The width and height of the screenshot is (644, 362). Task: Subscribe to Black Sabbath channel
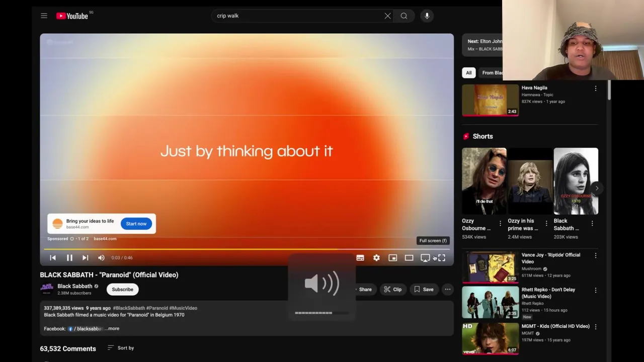[x=122, y=290]
